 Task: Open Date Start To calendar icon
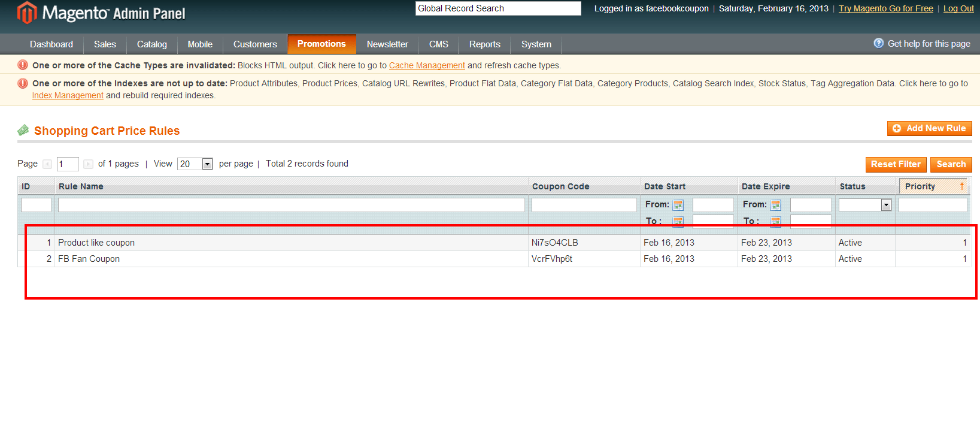[678, 222]
